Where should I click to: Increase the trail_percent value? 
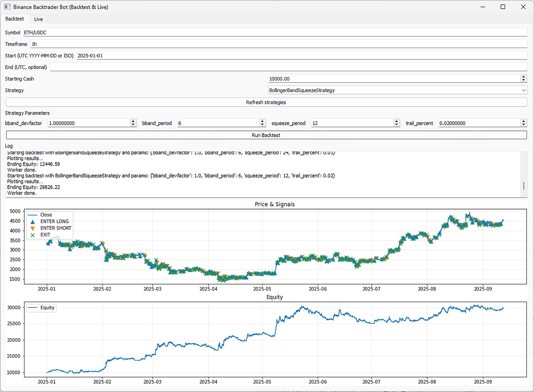click(523, 121)
